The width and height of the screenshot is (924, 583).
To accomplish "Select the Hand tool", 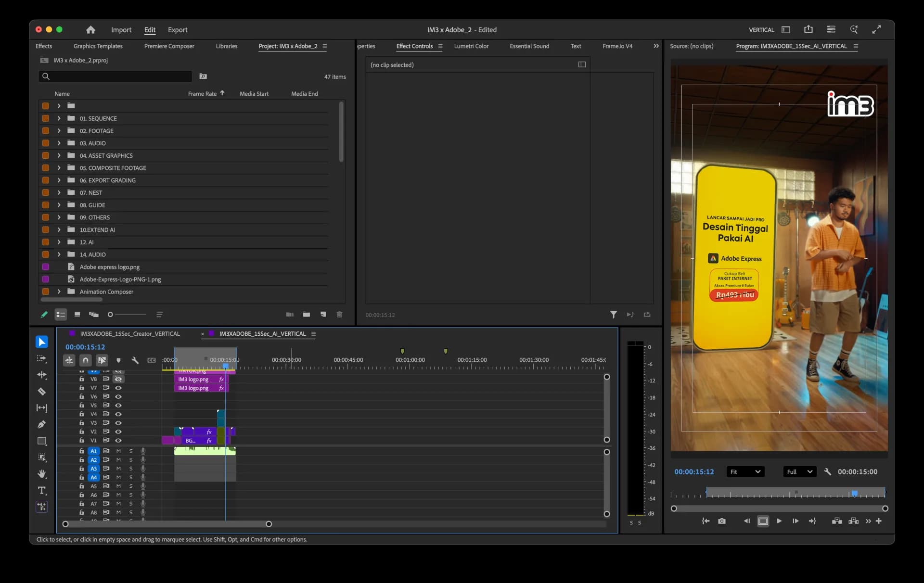I will pyautogui.click(x=42, y=474).
